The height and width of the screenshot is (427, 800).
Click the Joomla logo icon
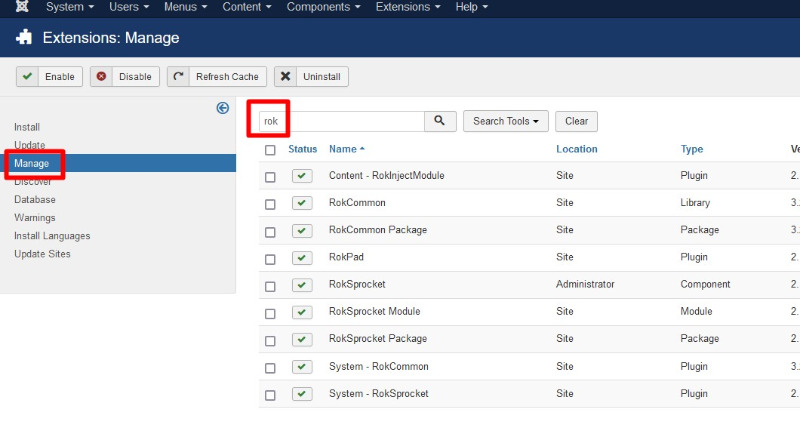click(x=22, y=6)
